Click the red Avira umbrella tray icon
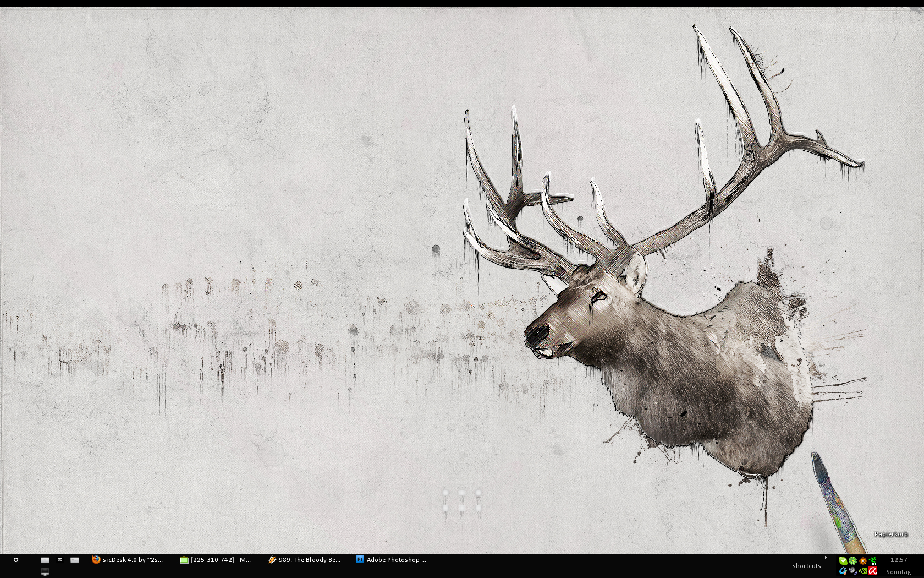 click(873, 571)
